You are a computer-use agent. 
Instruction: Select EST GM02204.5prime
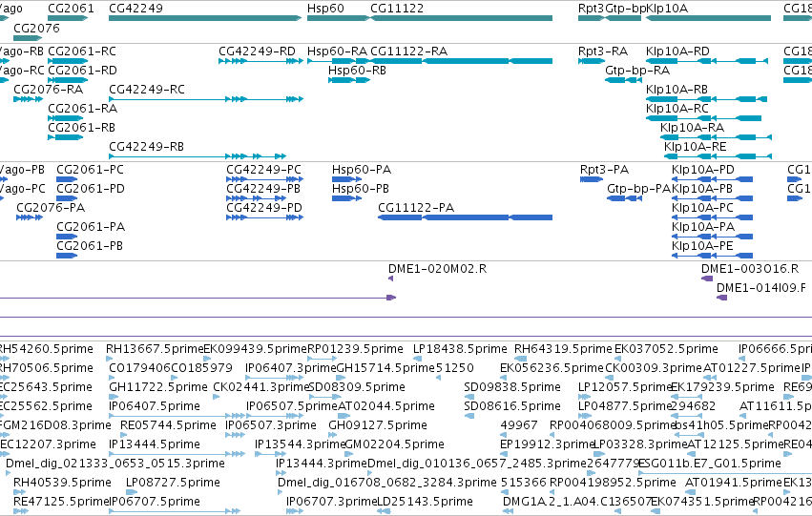[x=350, y=454]
